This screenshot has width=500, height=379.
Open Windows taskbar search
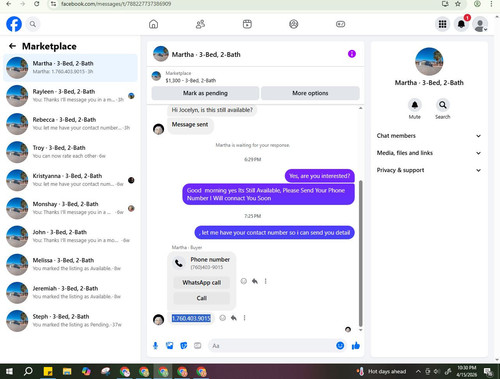28,371
